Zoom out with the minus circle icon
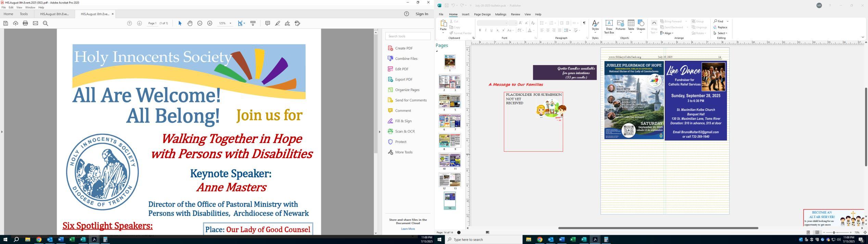This screenshot has height=244, width=868. [200, 23]
